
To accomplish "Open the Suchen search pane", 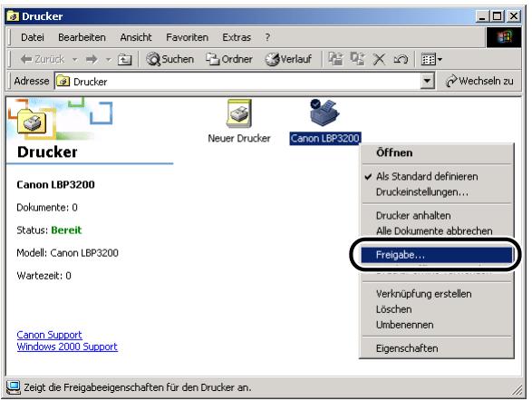I will click(x=169, y=59).
